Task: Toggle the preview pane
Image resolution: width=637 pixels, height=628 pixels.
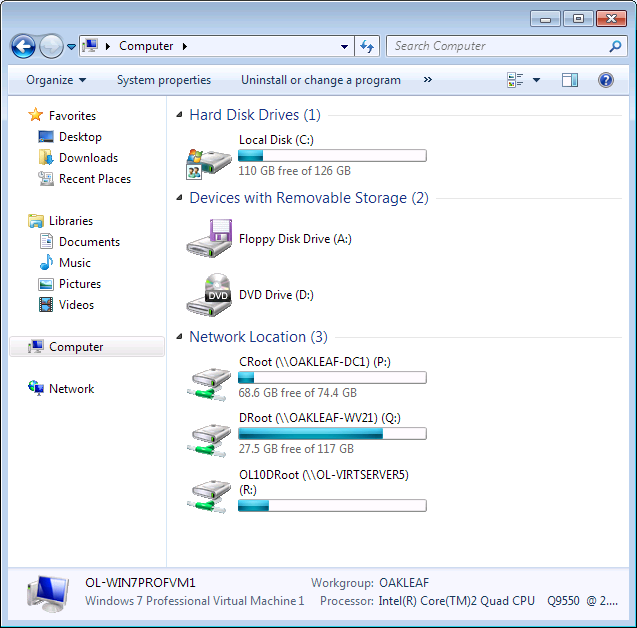Action: (x=570, y=80)
